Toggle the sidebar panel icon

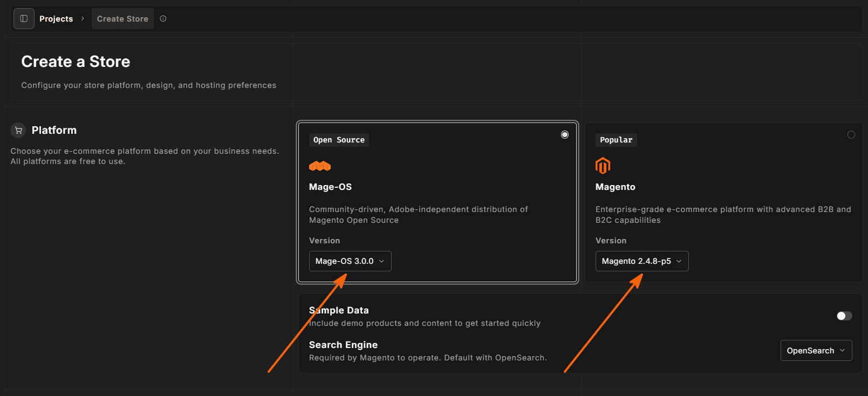pyautogui.click(x=24, y=19)
